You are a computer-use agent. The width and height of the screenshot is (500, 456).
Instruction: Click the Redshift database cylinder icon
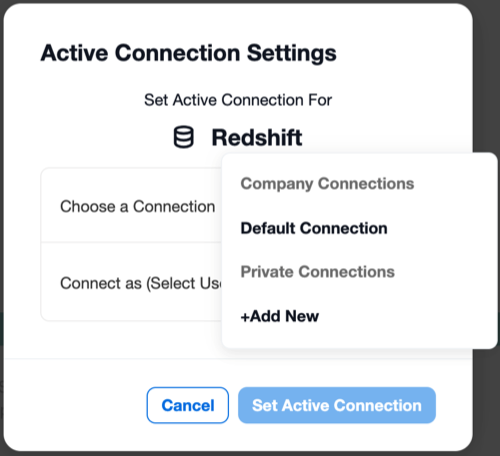click(183, 137)
